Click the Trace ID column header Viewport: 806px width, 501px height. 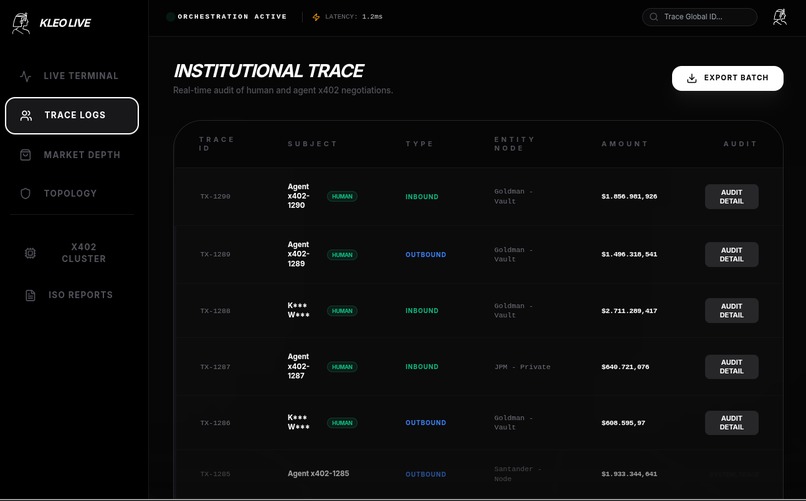[216, 144]
